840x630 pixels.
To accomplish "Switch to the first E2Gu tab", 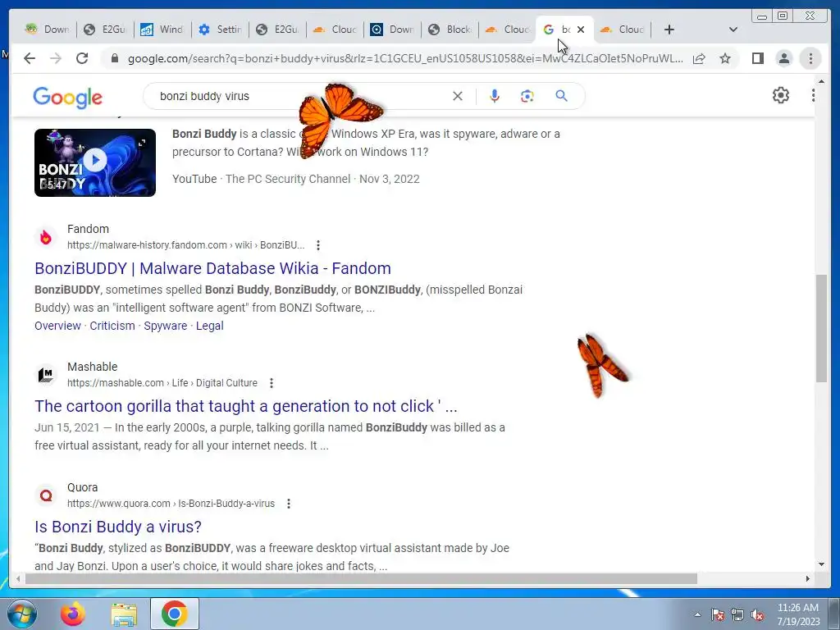I will [105, 30].
